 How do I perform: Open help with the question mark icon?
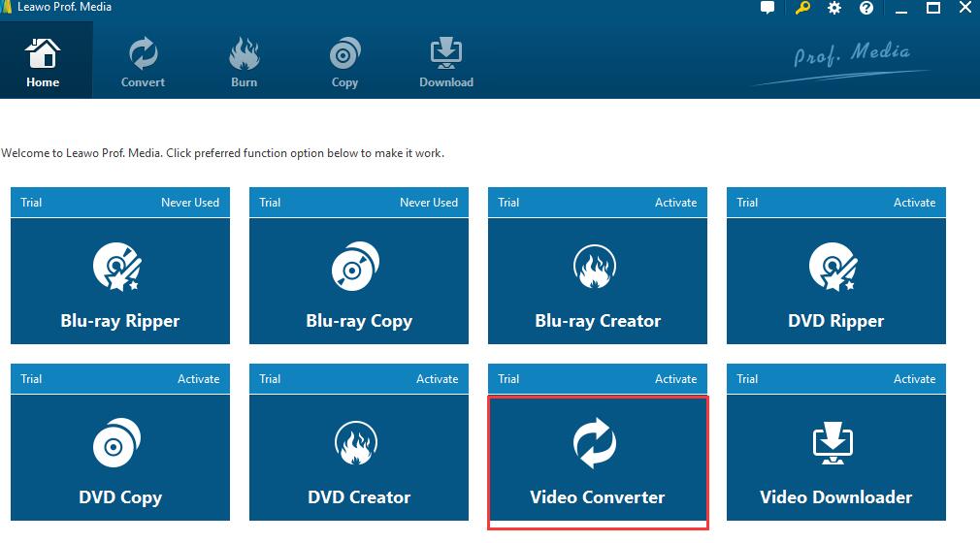[866, 8]
